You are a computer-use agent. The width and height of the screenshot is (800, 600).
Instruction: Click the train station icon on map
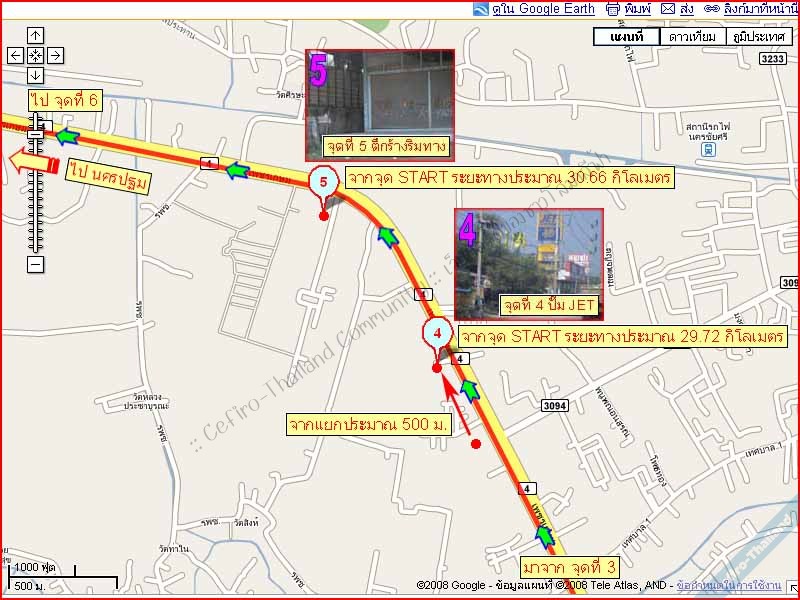pyautogui.click(x=708, y=150)
